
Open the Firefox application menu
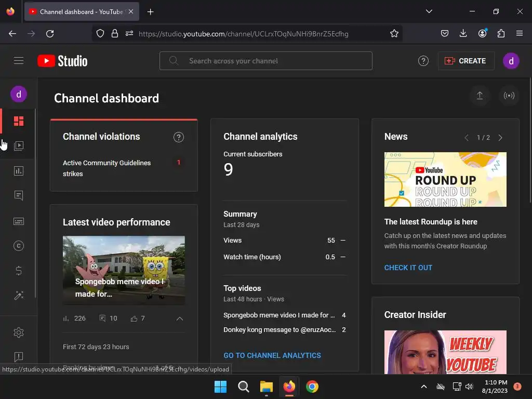coord(519,33)
